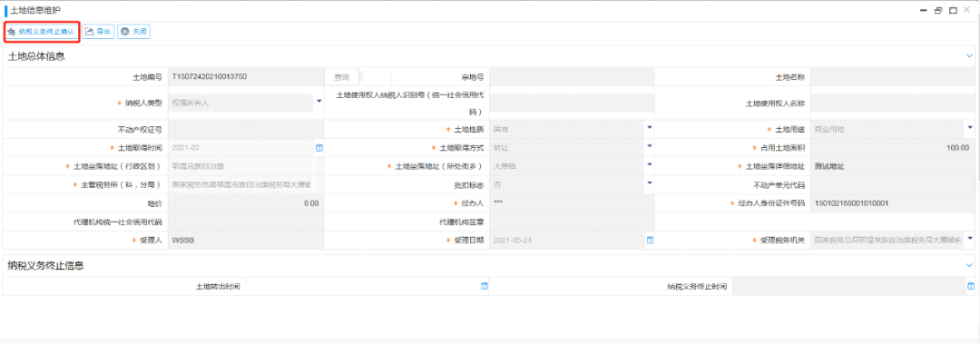Open the 土地坐落地址（所处街乡）dropdown arrow
The height and width of the screenshot is (344, 980).
pyautogui.click(x=649, y=165)
